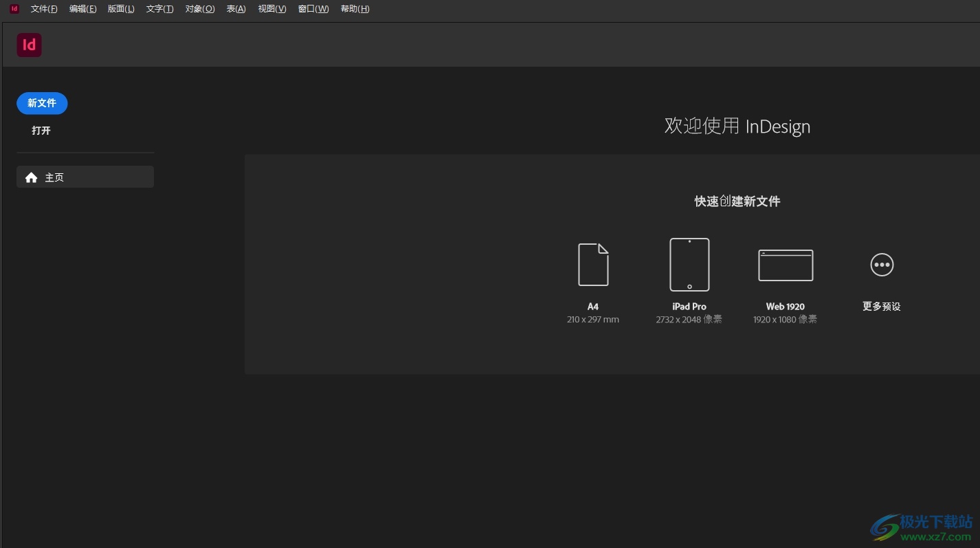The height and width of the screenshot is (548, 980).
Task: Click the A4 preset label
Action: point(593,307)
